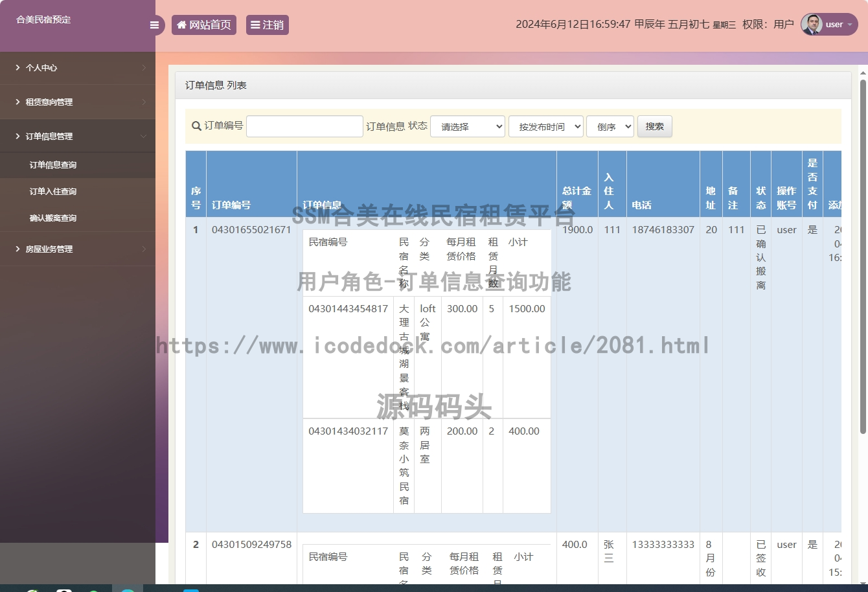Click the vertical page scrollbar
Viewport: 868px width, 592px height.
[x=863, y=256]
